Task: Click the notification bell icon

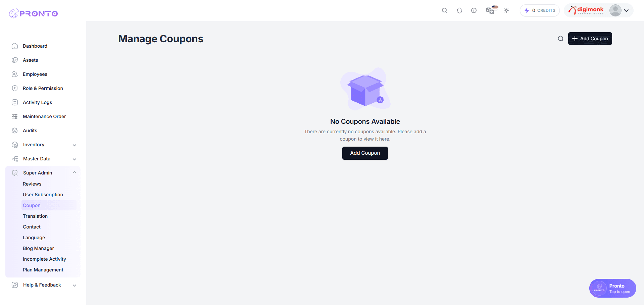Action: 459,10
